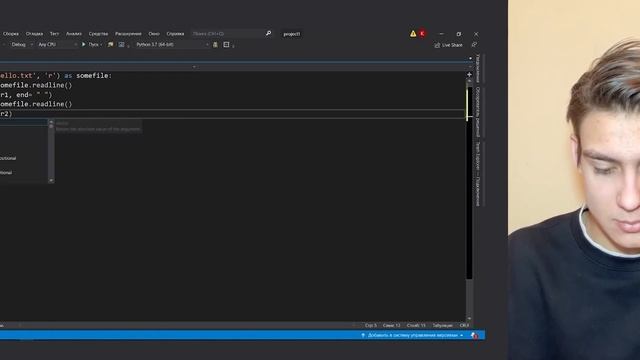Click the magnifier search icon
640x360 pixels.
(x=268, y=33)
